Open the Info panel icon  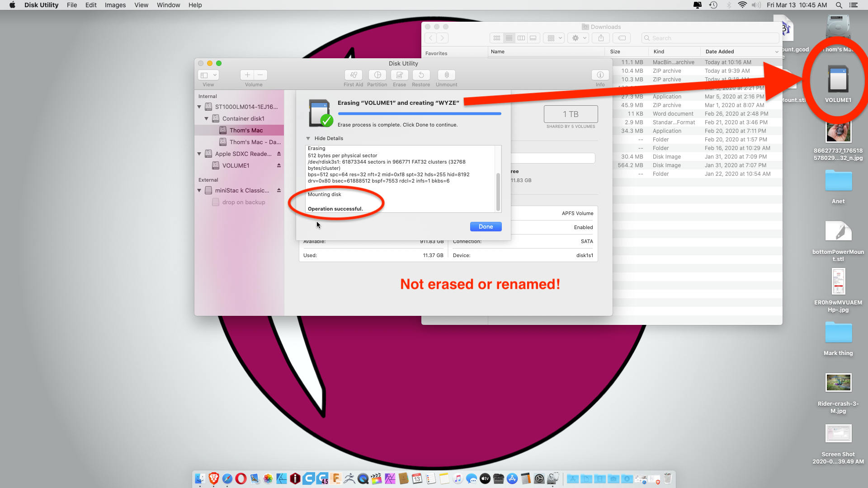click(x=600, y=75)
